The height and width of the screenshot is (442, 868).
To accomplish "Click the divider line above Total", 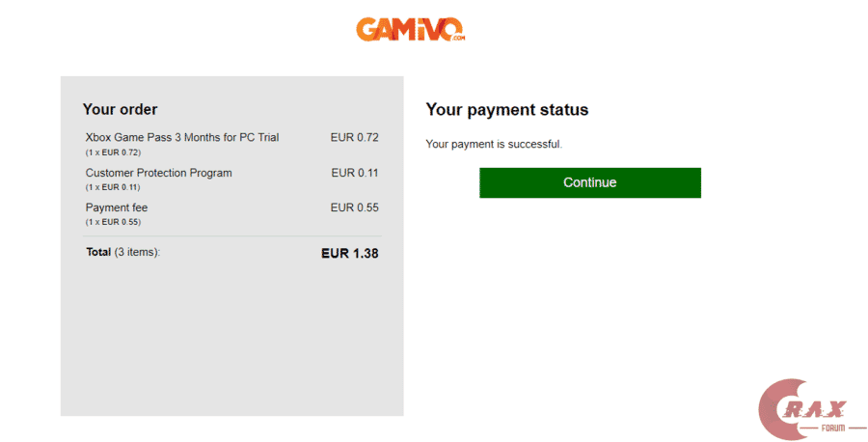I will pos(231,235).
